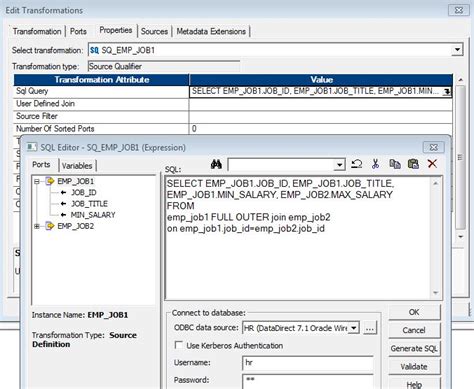The image size is (474, 389).
Task: Close the SQL Editor dialog
Action: coord(433,147)
